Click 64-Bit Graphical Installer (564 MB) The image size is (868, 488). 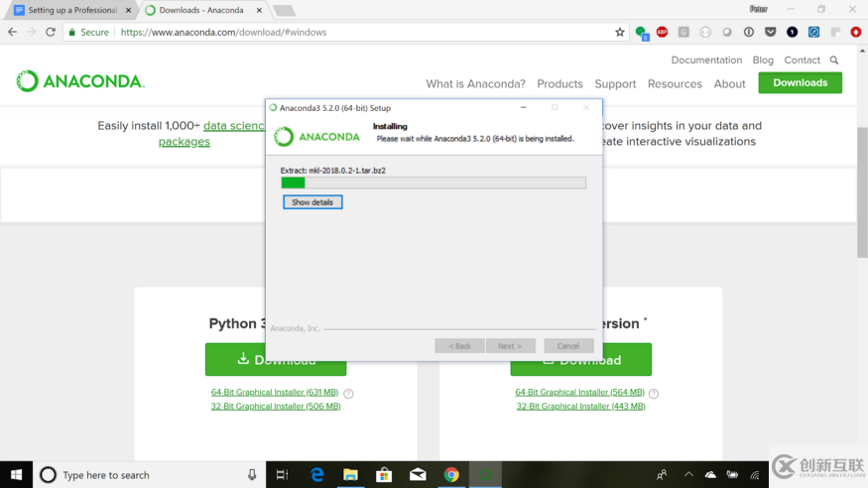tap(579, 392)
